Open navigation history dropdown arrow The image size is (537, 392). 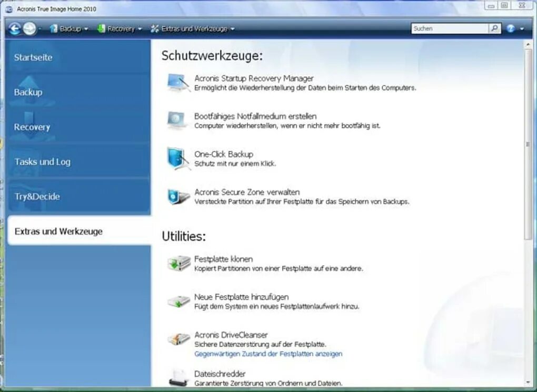click(x=39, y=29)
